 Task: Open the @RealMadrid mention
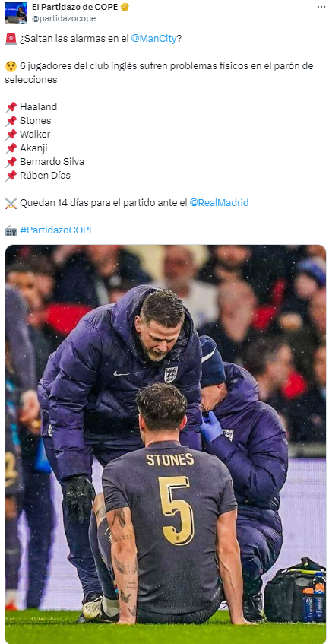point(219,202)
